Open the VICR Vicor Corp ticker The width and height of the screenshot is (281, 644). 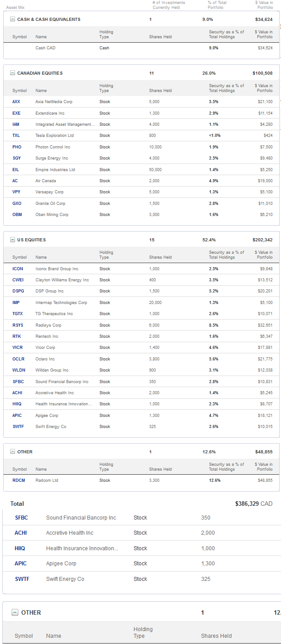pyautogui.click(x=18, y=348)
